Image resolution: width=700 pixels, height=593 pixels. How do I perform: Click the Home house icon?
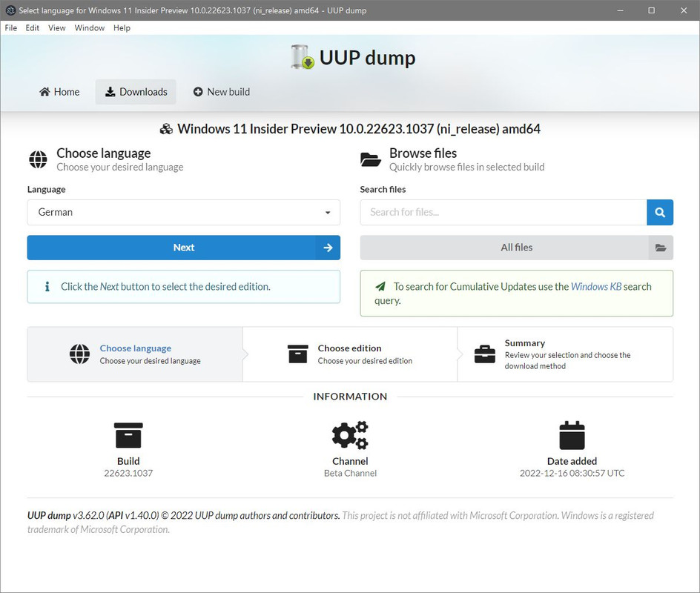tap(44, 92)
